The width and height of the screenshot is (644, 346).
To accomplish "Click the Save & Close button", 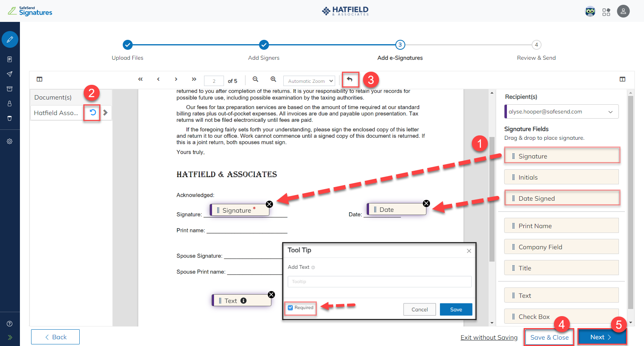I will pyautogui.click(x=549, y=337).
